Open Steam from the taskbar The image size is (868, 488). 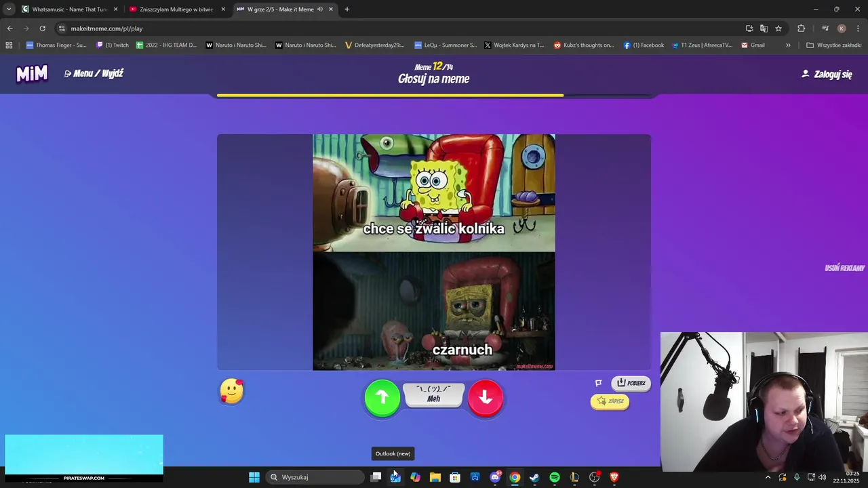click(534, 477)
